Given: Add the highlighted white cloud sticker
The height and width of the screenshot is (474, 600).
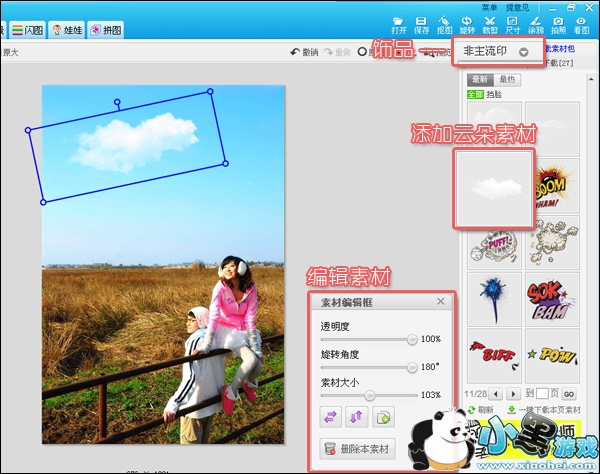Looking at the screenshot, I should [494, 189].
